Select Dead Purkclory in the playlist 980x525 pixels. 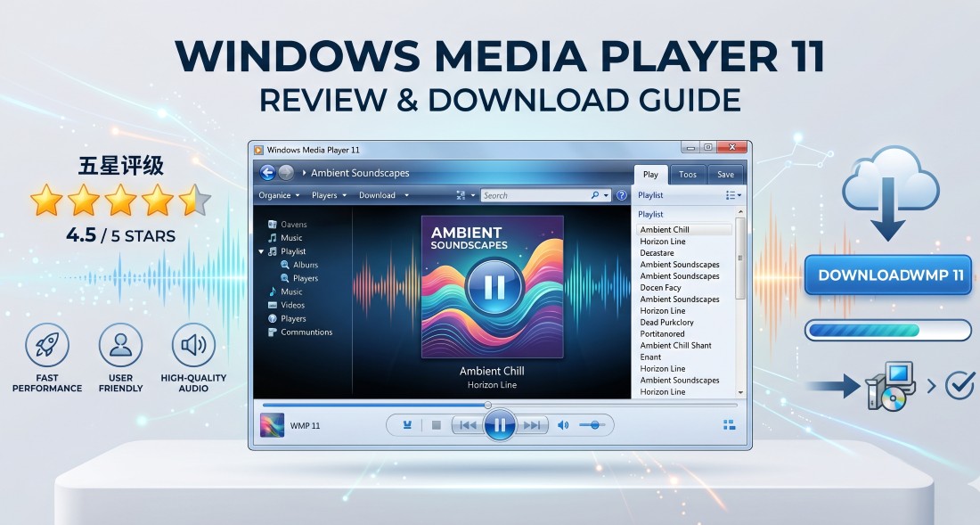pyautogui.click(x=667, y=323)
